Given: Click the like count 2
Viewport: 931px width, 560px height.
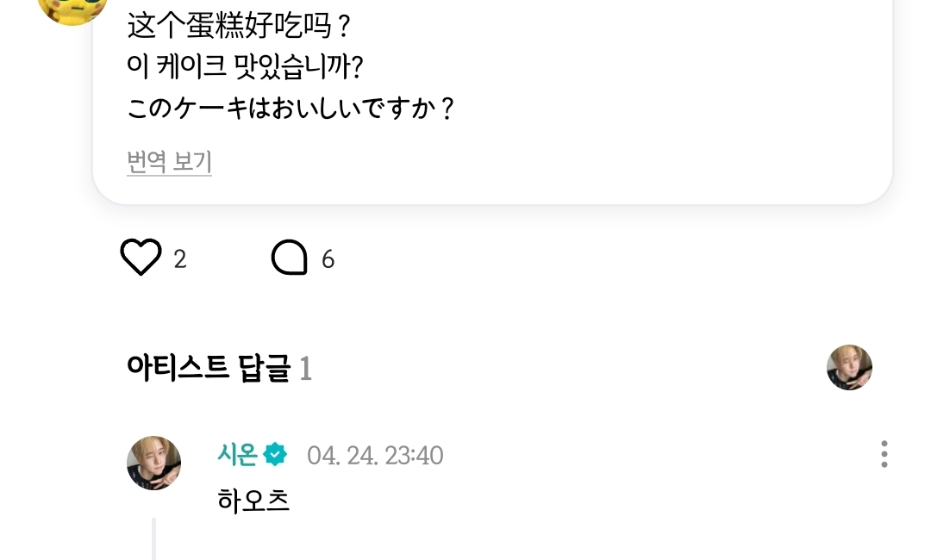Looking at the screenshot, I should click(180, 259).
